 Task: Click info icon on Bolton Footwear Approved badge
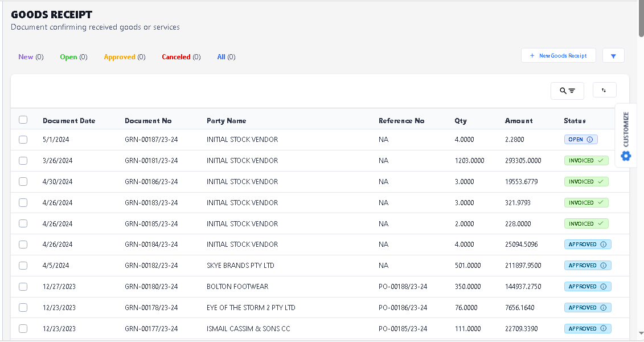[603, 287]
